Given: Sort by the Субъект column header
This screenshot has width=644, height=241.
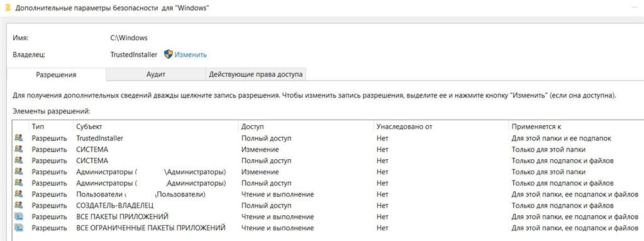Looking at the screenshot, I should (155, 126).
